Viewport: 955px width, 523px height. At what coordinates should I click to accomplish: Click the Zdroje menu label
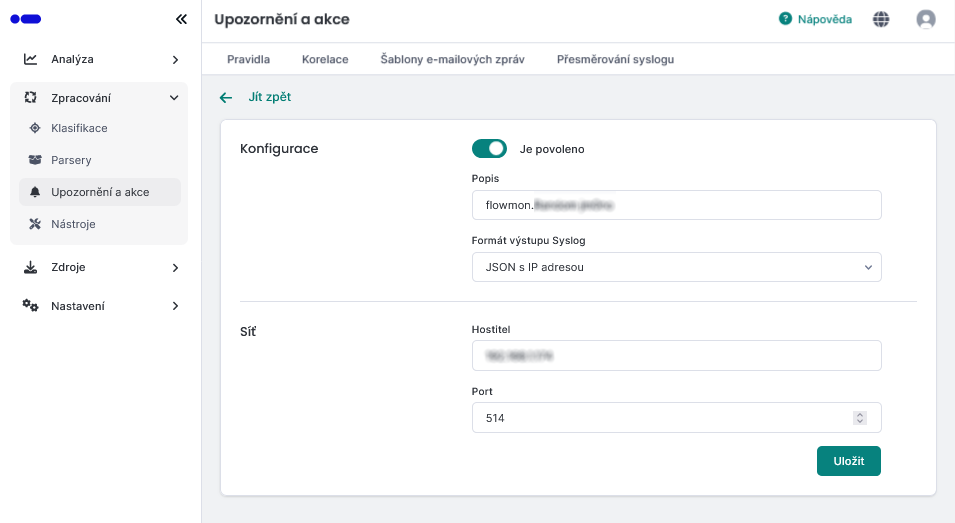click(68, 267)
